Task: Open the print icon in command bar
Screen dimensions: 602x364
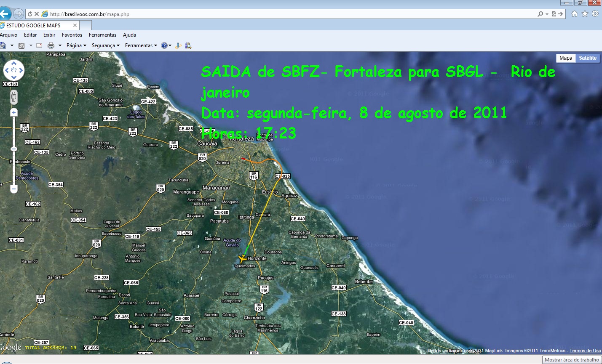Action: [x=51, y=45]
